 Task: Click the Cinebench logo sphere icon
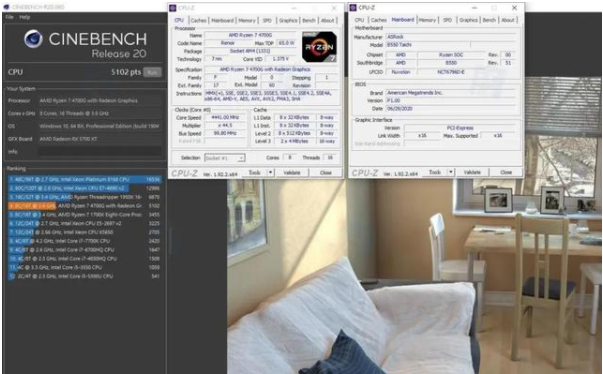click(x=33, y=39)
